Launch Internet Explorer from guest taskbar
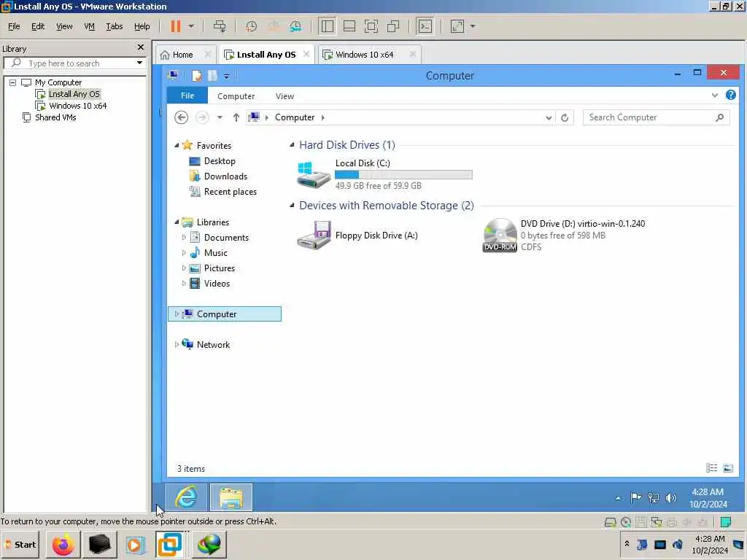The height and width of the screenshot is (560, 747). pyautogui.click(x=186, y=497)
